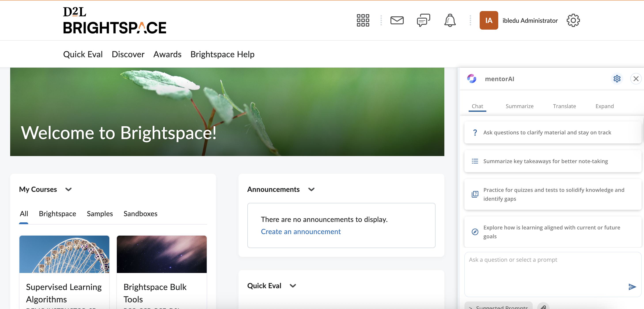Select the Sandboxes course tab
The width and height of the screenshot is (644, 309).
(x=140, y=214)
